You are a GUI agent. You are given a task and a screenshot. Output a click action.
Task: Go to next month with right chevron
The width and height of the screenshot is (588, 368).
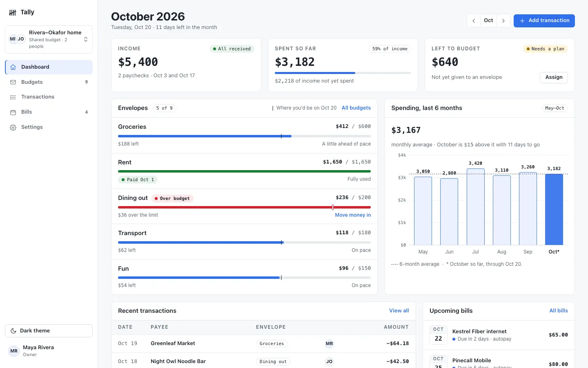[x=503, y=21]
